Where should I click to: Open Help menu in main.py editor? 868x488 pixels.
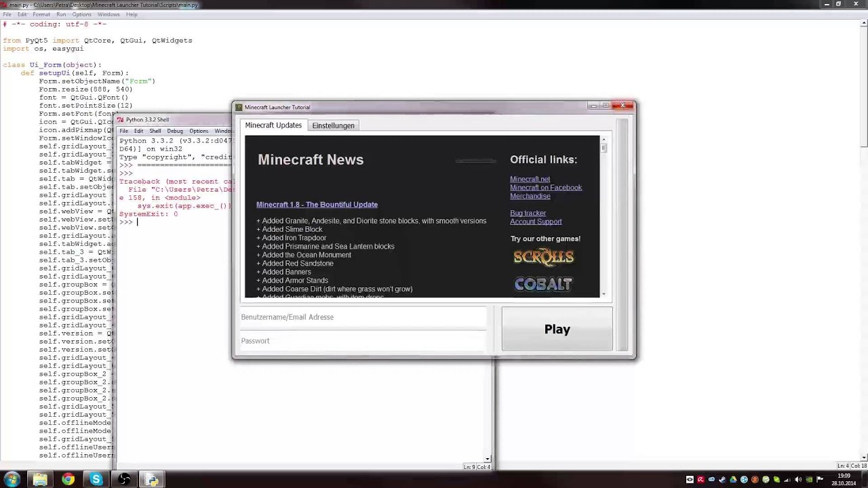click(x=132, y=14)
